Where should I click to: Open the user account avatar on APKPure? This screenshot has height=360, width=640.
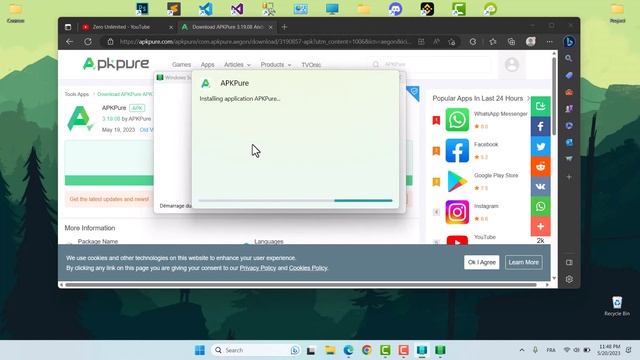click(x=512, y=65)
